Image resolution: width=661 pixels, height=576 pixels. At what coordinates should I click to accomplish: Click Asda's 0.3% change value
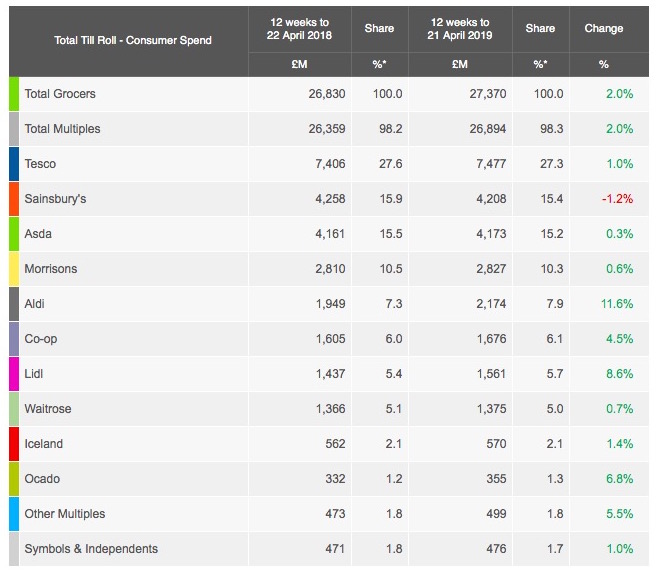pos(620,234)
